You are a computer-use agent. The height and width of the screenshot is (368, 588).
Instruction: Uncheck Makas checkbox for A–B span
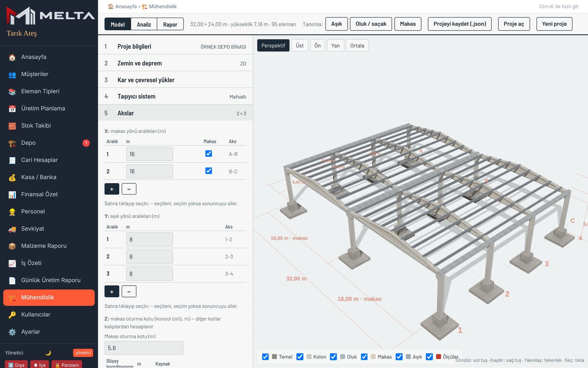pyautogui.click(x=208, y=153)
